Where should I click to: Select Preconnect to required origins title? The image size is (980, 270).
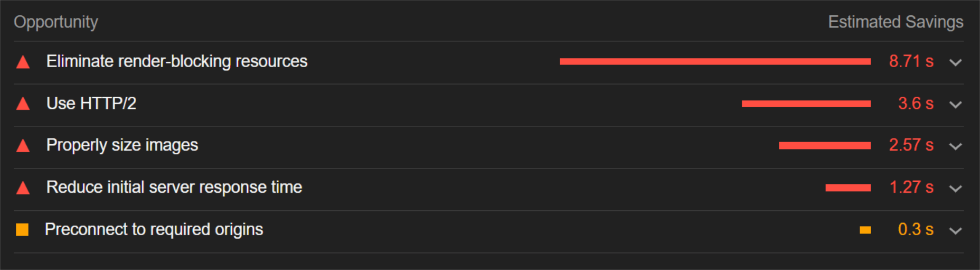(x=154, y=229)
